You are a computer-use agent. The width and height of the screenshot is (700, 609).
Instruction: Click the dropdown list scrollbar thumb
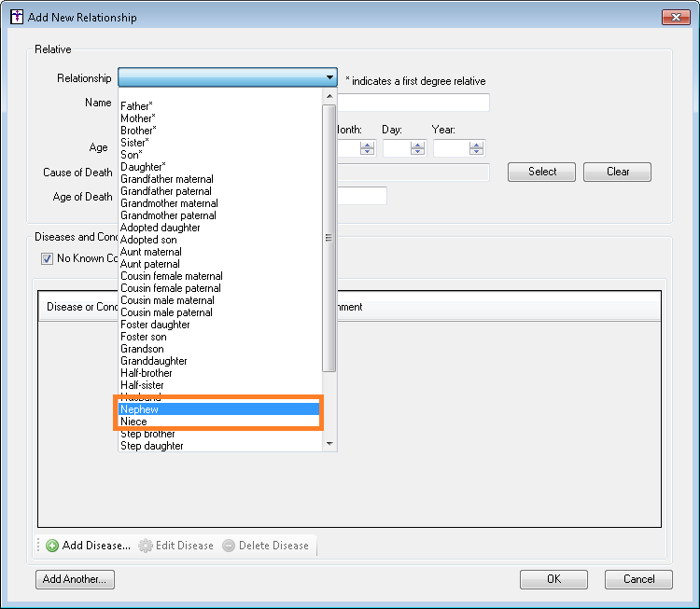coord(329,238)
